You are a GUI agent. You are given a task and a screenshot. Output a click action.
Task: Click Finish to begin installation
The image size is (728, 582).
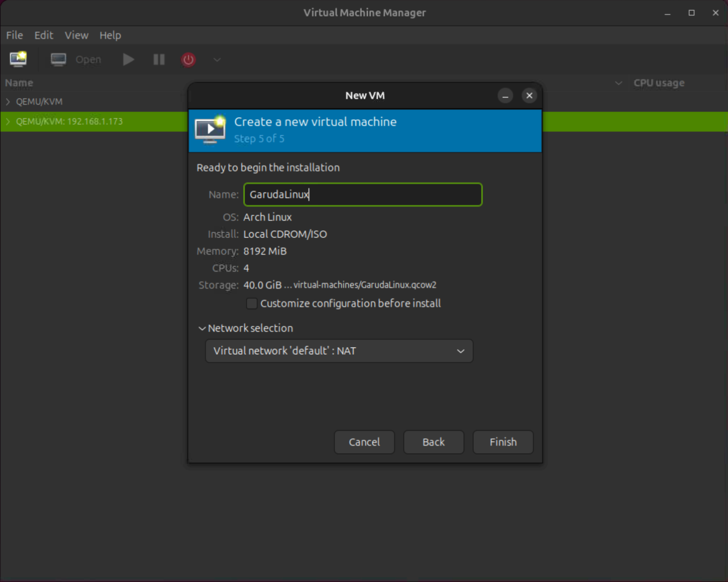(x=503, y=442)
